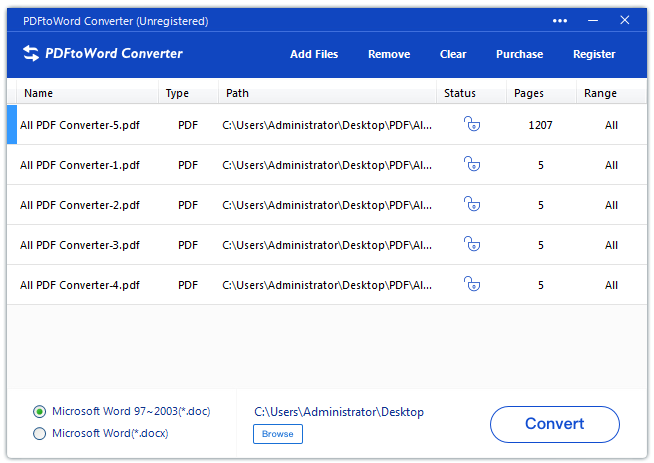Click the PDFtoWord Converter swap-arrows logo icon
The height and width of the screenshot is (463, 654).
pyautogui.click(x=31, y=53)
